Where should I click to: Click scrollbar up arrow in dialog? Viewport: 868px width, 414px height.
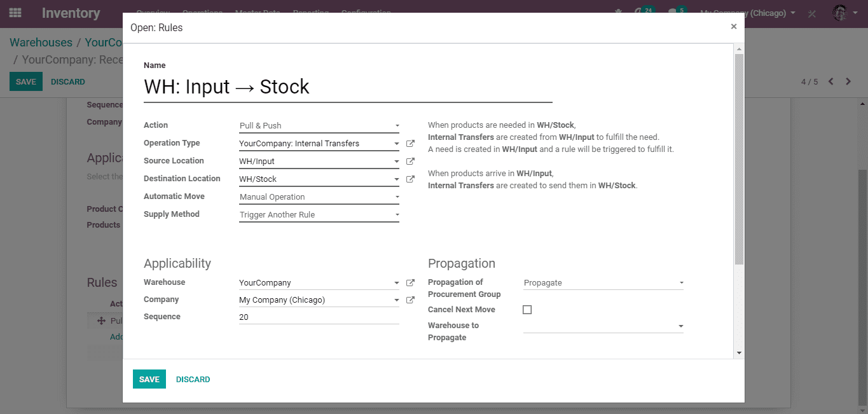pyautogui.click(x=739, y=49)
